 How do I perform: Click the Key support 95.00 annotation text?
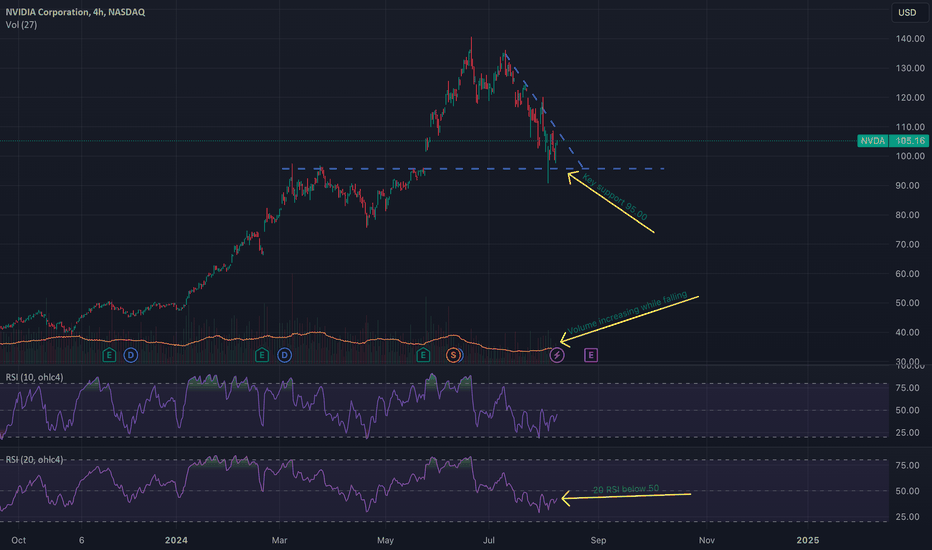tap(615, 197)
